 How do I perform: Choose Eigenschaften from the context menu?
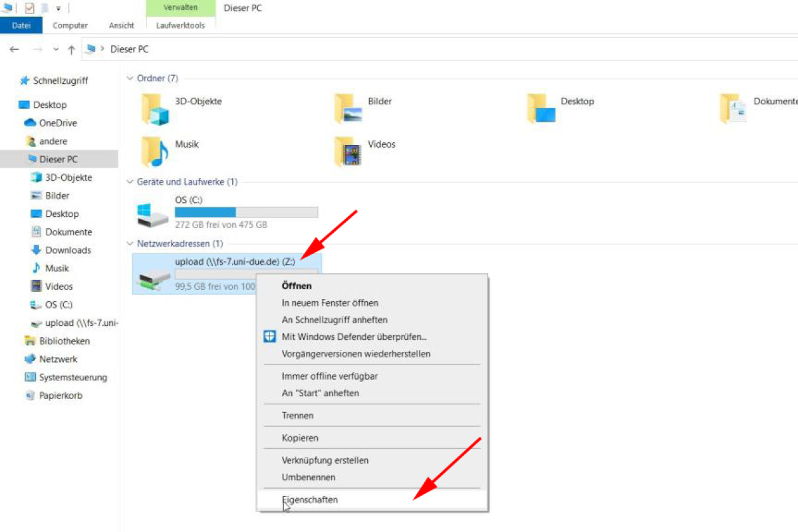coord(309,499)
